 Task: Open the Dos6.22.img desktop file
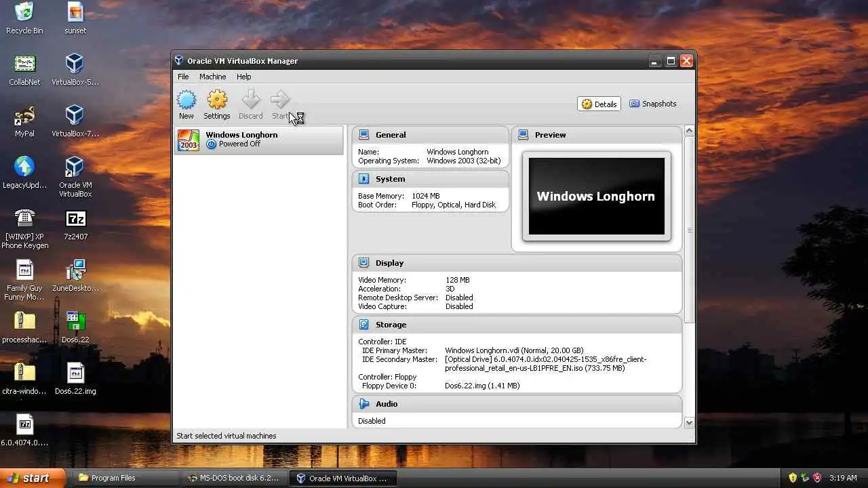75,373
